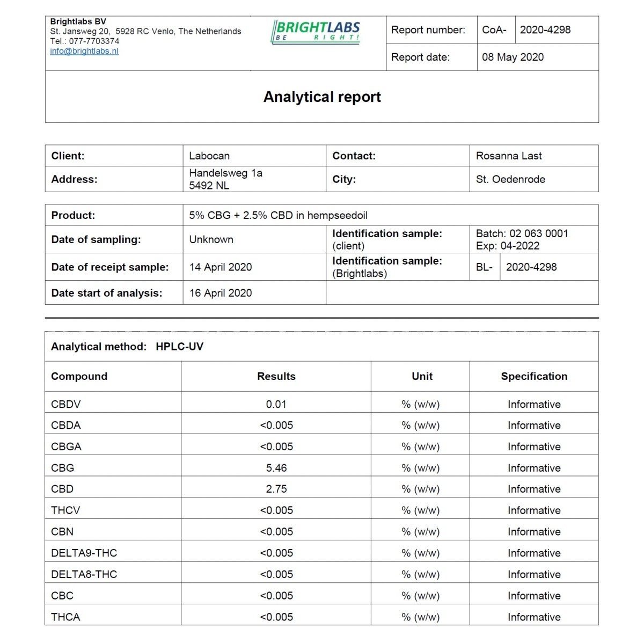Click the 'CBDA' compound name
This screenshot has height=644, width=644.
[65, 426]
